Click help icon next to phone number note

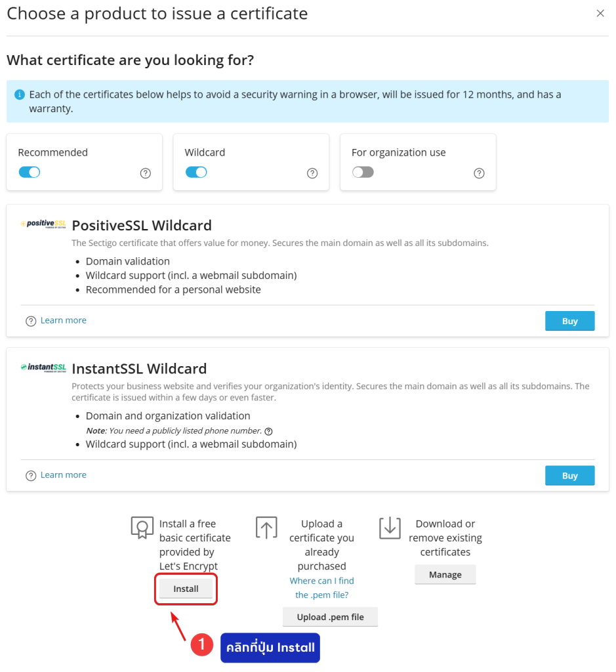coord(268,431)
